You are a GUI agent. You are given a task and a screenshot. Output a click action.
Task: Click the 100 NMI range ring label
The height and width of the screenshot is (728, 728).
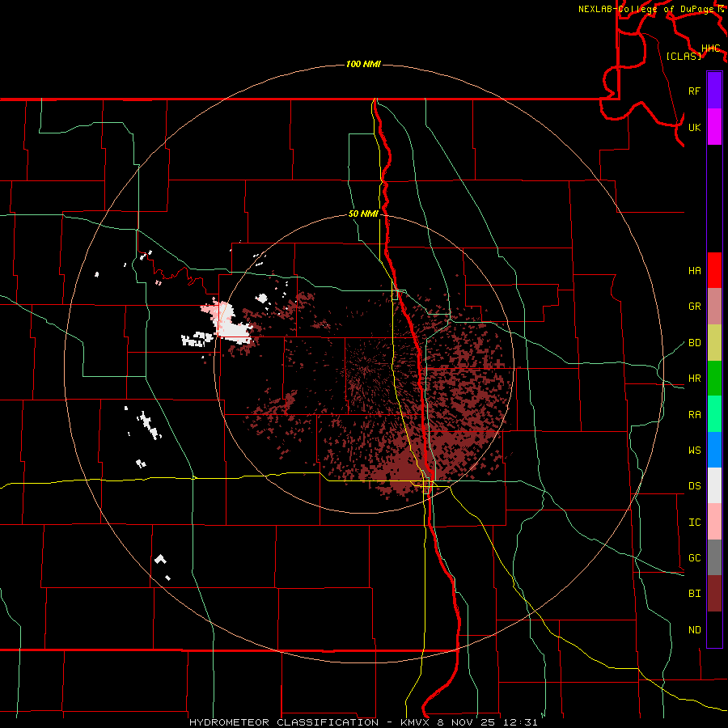(x=363, y=64)
